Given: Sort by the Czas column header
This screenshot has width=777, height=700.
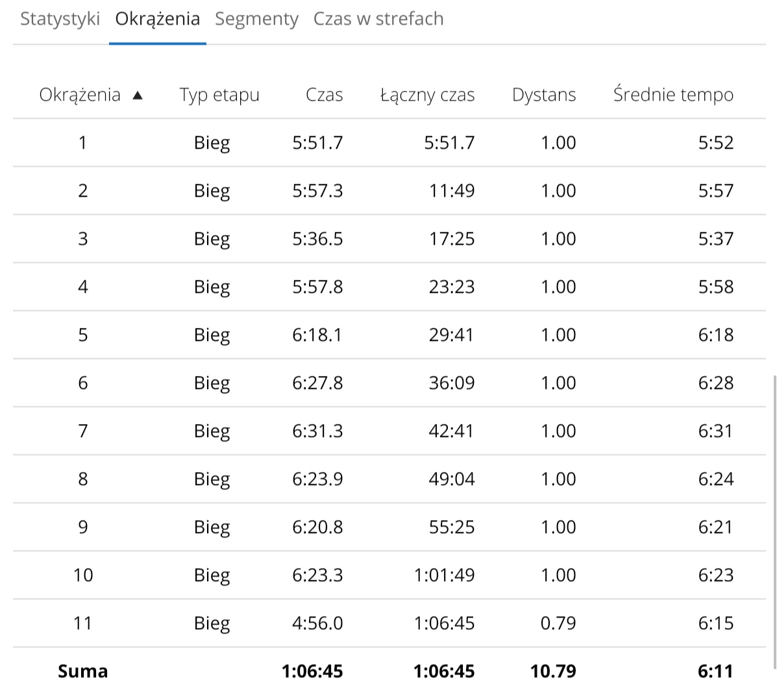Looking at the screenshot, I should [324, 95].
